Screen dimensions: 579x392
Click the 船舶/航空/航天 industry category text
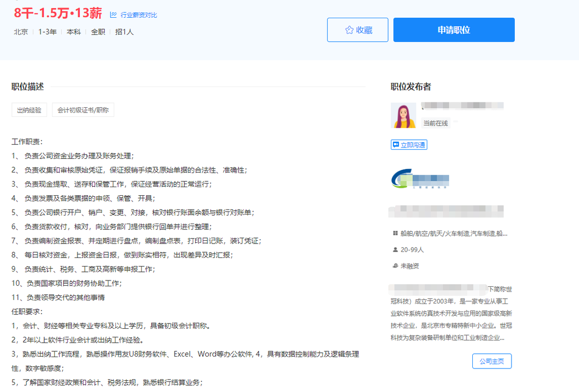pyautogui.click(x=454, y=234)
